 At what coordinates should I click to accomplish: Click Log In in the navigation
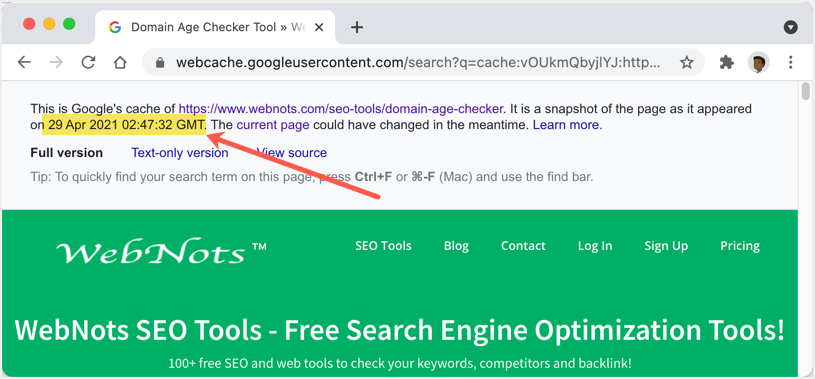[595, 246]
